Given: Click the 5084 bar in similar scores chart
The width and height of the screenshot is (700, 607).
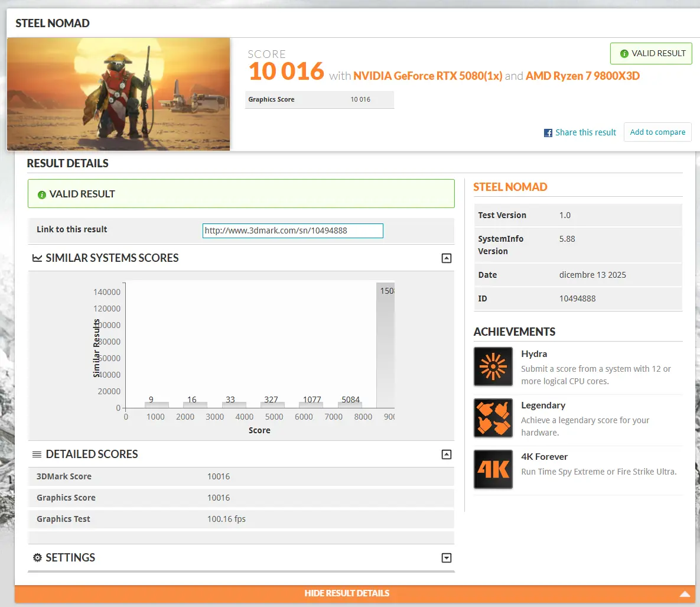Looking at the screenshot, I should tap(351, 404).
